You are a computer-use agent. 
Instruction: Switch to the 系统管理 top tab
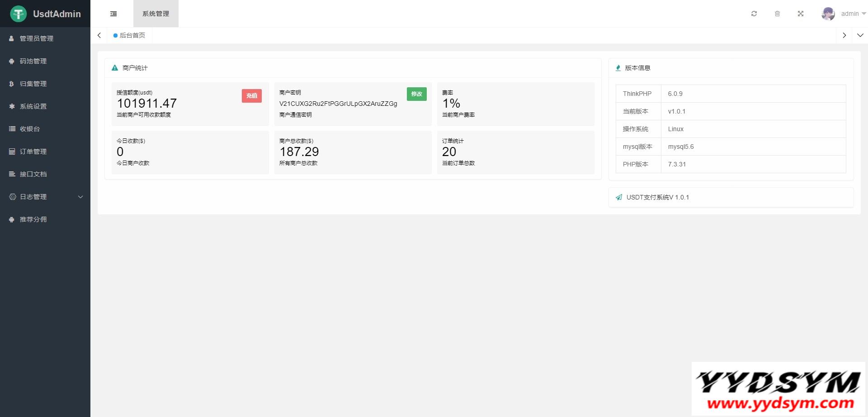156,14
